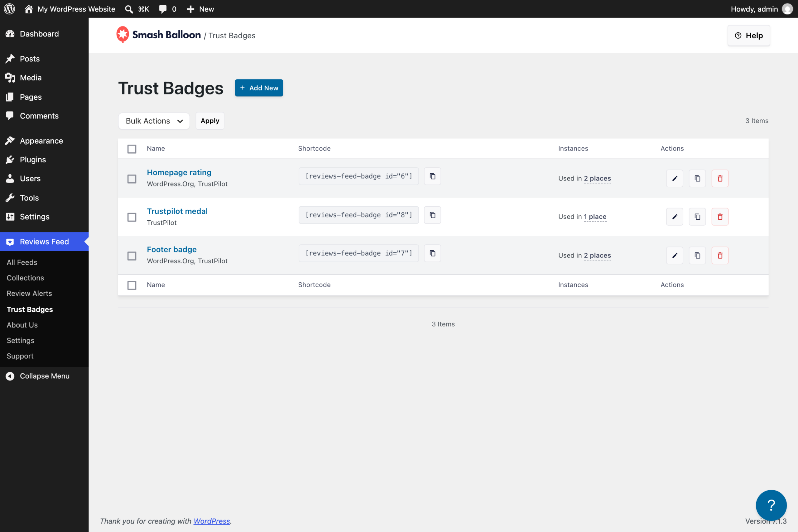Tick the Footer badge row checkbox
Image resolution: width=798 pixels, height=532 pixels.
pyautogui.click(x=132, y=256)
